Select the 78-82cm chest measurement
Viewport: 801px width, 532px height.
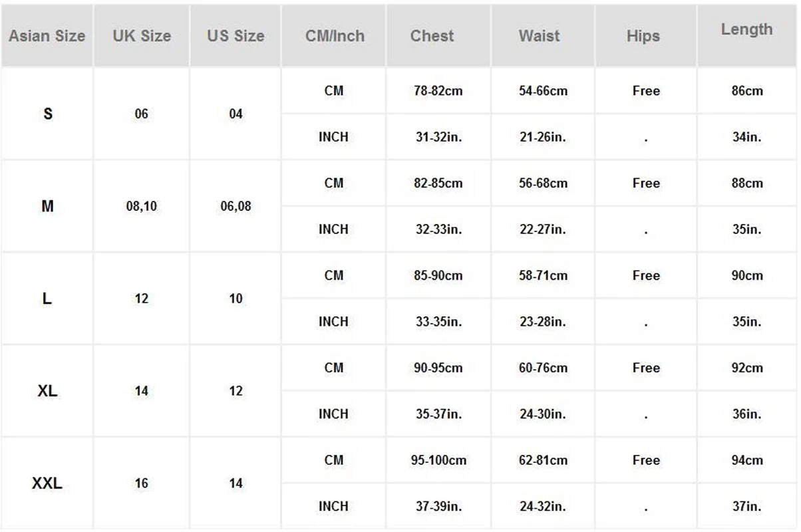coord(438,91)
